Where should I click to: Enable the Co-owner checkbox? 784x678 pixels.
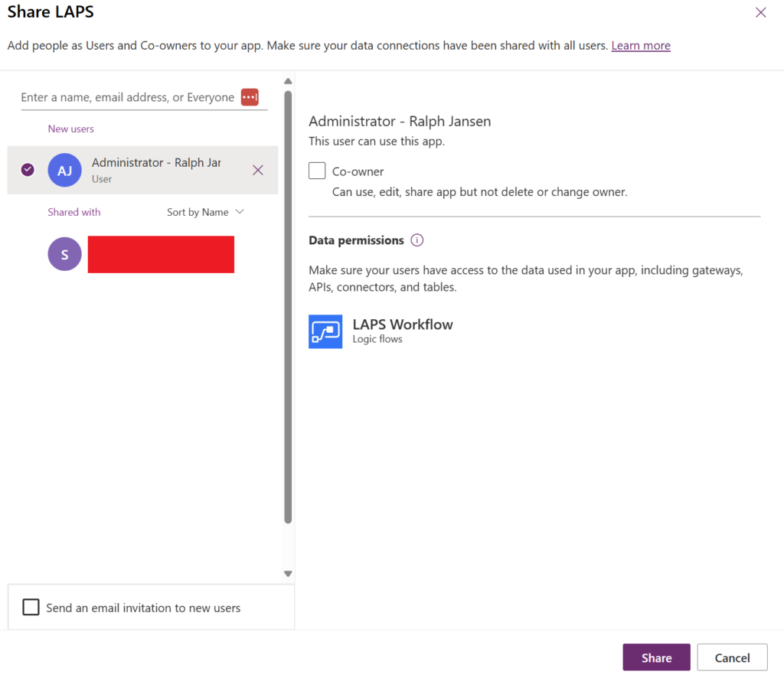(317, 171)
